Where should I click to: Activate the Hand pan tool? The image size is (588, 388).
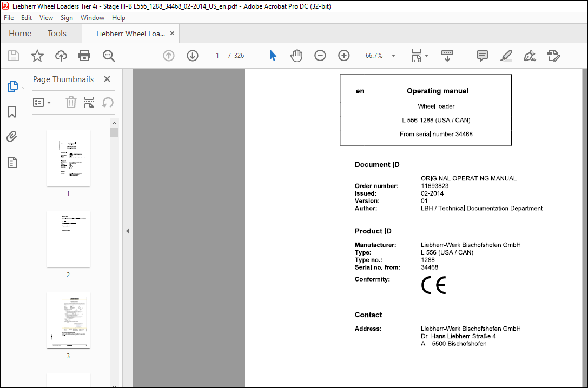coord(296,56)
